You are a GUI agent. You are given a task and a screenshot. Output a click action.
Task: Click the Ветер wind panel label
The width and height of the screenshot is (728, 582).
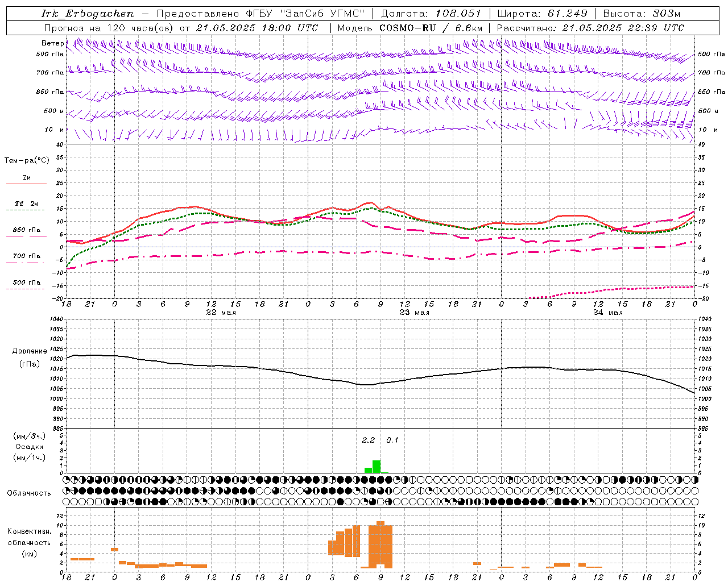tap(52, 43)
